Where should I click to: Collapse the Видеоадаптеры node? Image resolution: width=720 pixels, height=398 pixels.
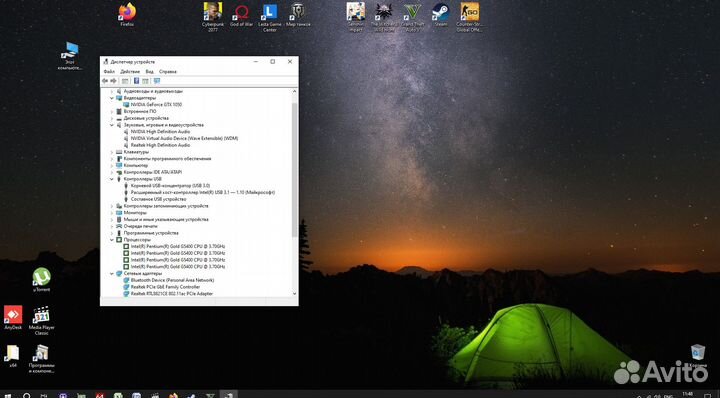click(112, 98)
